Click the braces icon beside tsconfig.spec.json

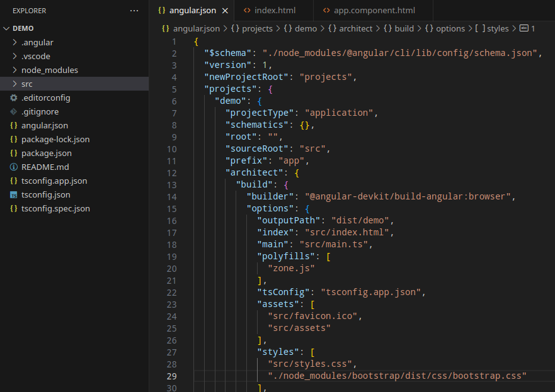(13, 208)
